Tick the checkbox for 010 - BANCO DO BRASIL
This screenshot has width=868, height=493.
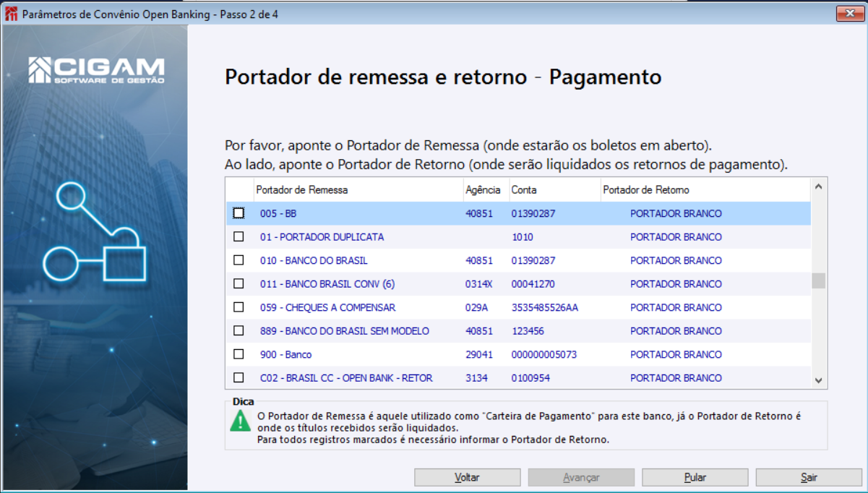239,260
